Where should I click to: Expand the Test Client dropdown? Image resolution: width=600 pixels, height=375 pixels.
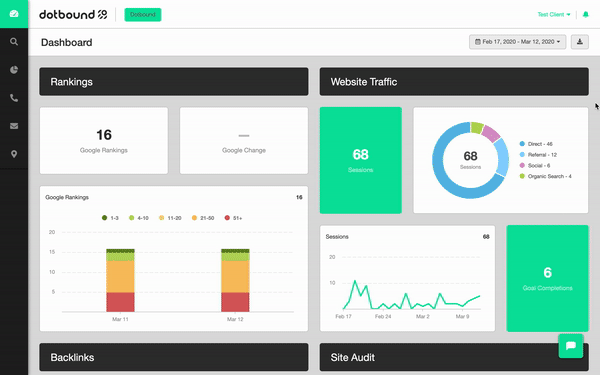554,15
